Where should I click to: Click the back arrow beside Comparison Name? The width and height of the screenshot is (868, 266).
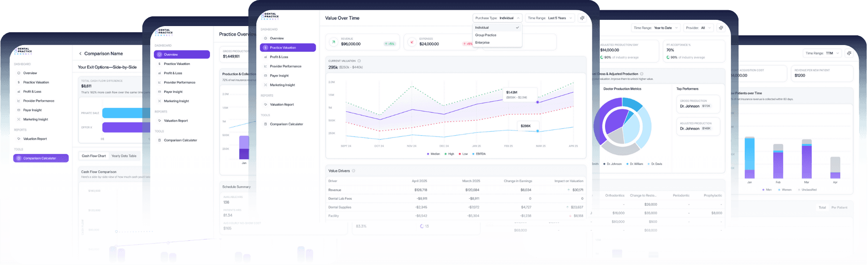[80, 53]
